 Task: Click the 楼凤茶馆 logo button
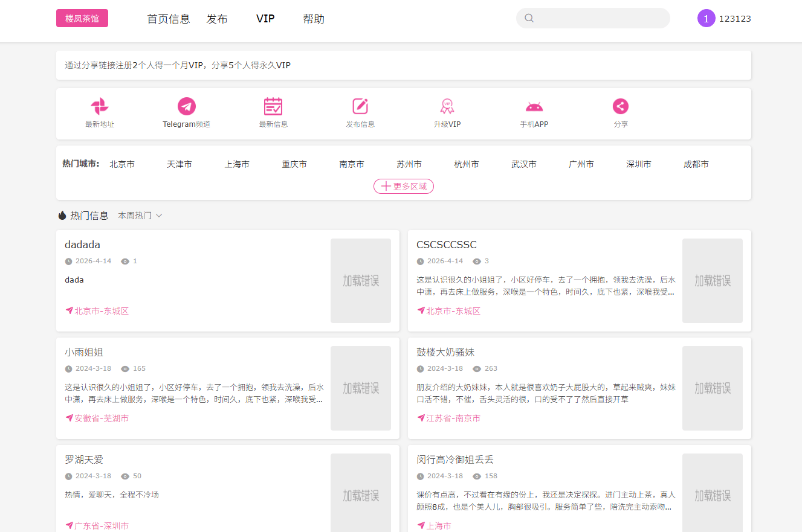[x=82, y=19]
